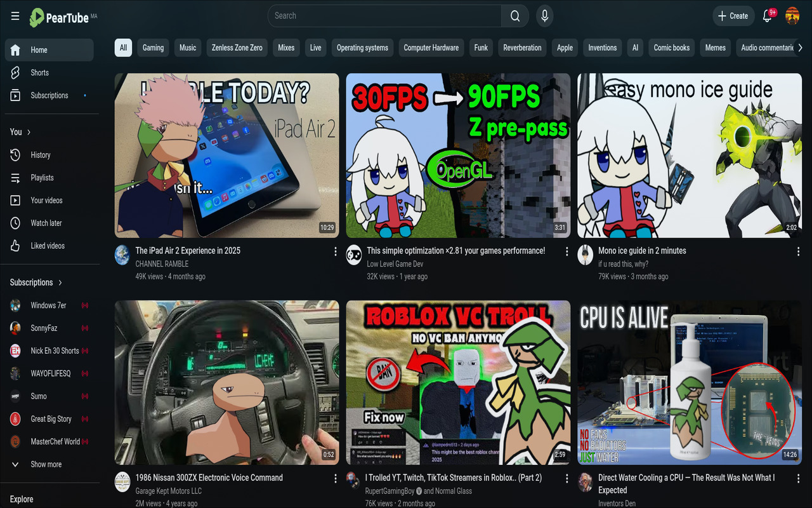Open more options for Direct Water Cooling video
812x508 pixels.
coord(799,478)
